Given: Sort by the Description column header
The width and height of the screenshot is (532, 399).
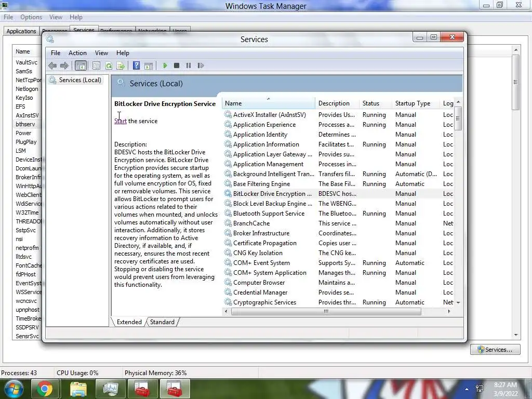Looking at the screenshot, I should tap(337, 103).
